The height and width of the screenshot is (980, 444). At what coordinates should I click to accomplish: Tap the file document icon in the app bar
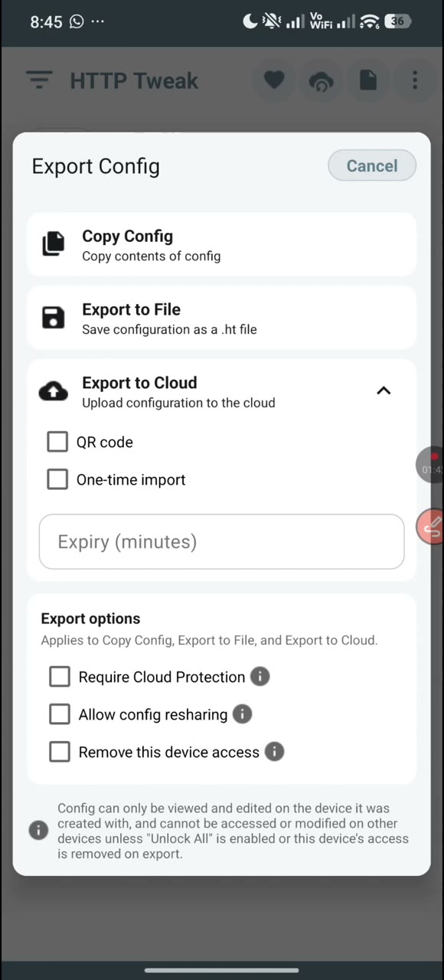point(368,80)
